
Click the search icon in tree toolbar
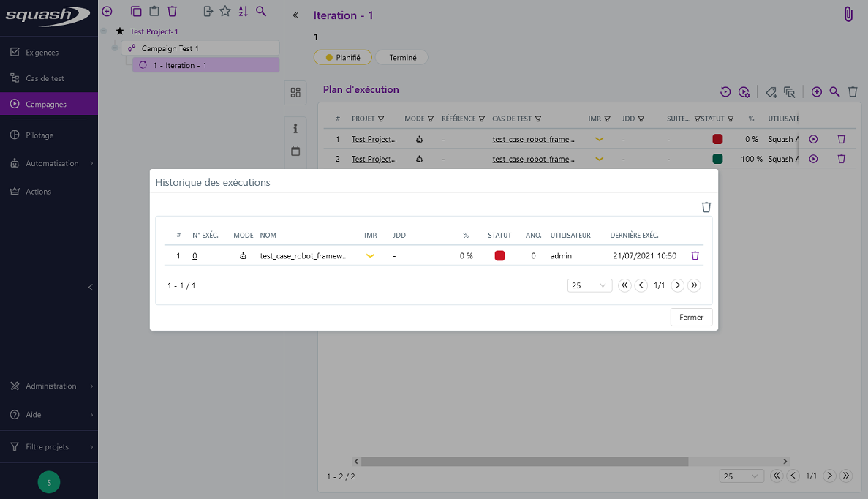coord(261,11)
